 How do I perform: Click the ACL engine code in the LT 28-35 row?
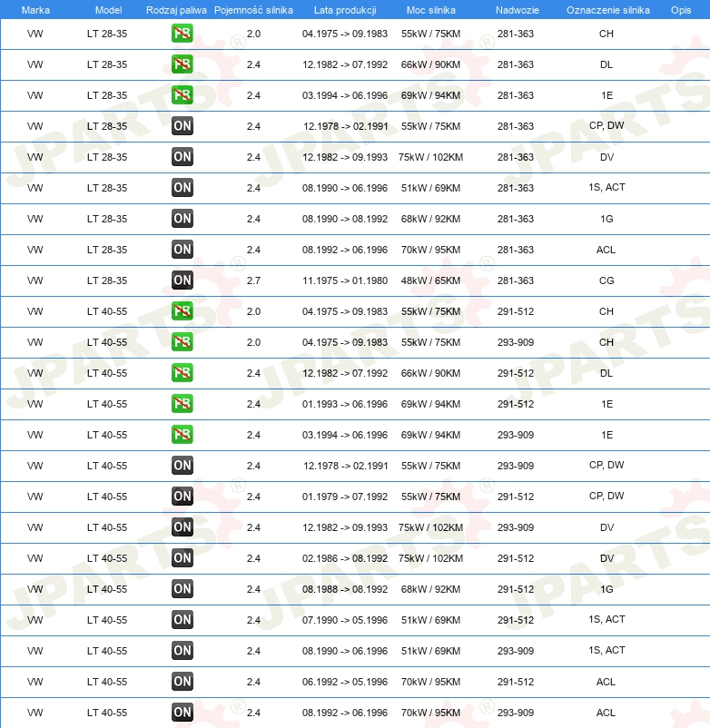tap(606, 250)
